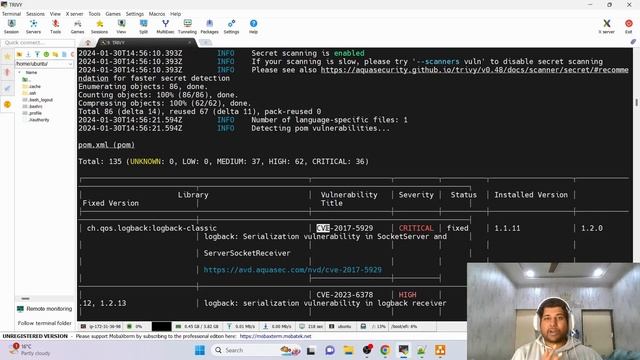Open Chrome from the taskbar

pos(384,350)
